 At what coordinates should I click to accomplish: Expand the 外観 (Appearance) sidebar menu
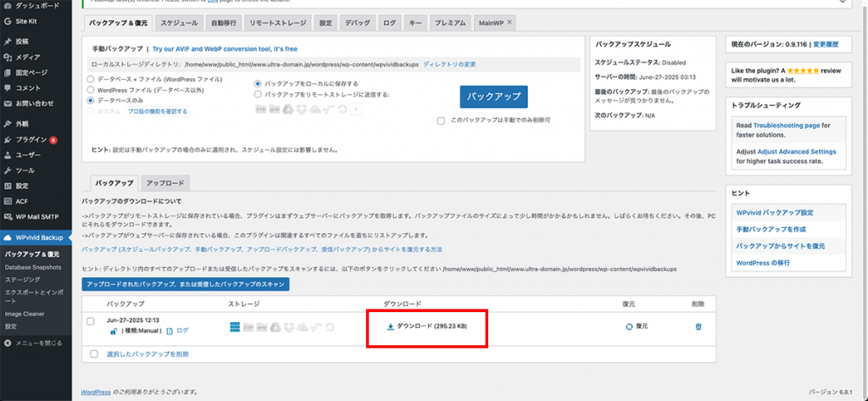(x=21, y=123)
